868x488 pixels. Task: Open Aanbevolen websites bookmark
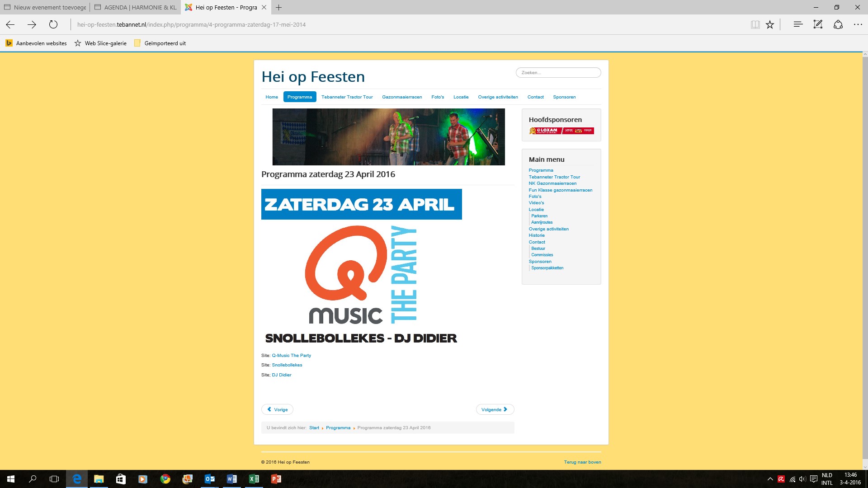pyautogui.click(x=36, y=43)
